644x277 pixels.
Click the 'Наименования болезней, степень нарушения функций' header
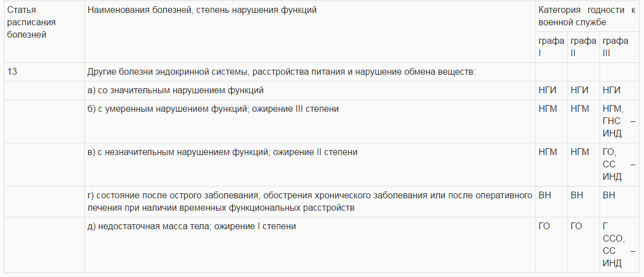pos(310,31)
